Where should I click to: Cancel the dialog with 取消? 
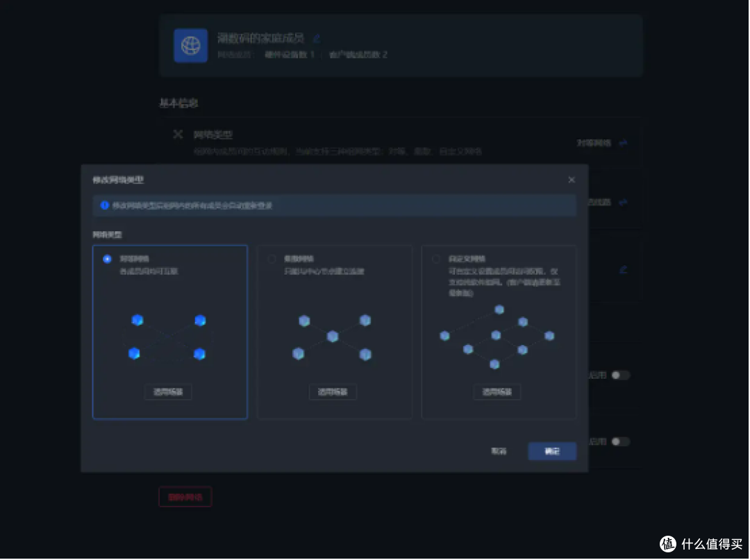click(x=499, y=451)
